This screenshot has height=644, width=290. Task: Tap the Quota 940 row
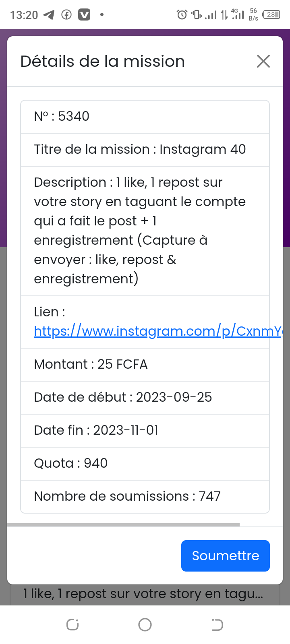click(145, 464)
